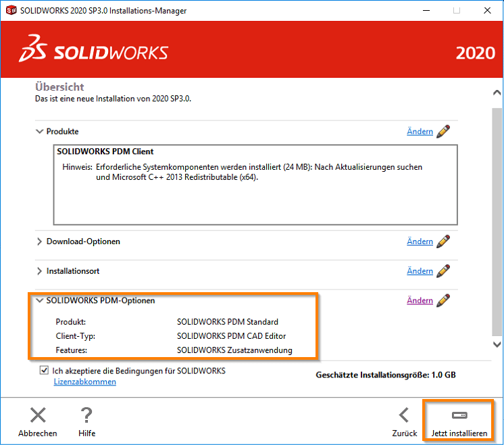
Task: Click Ändern link for Produkte
Action: pos(420,131)
